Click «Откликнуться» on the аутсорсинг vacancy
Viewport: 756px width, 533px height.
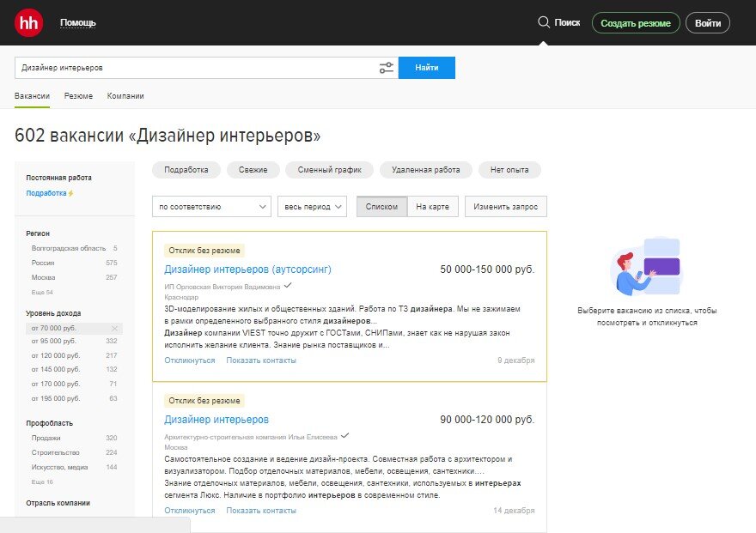[x=188, y=360]
